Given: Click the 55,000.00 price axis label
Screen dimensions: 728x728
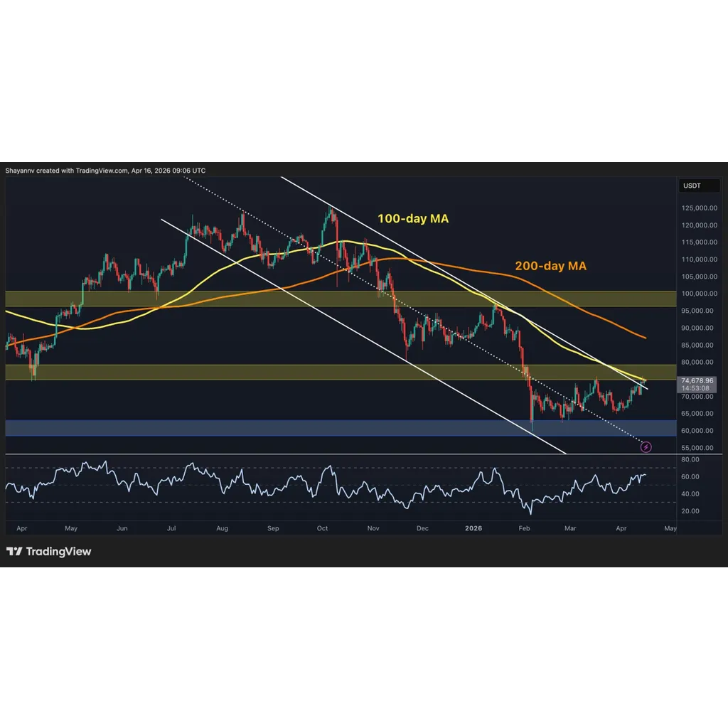Looking at the screenshot, I should click(697, 448).
